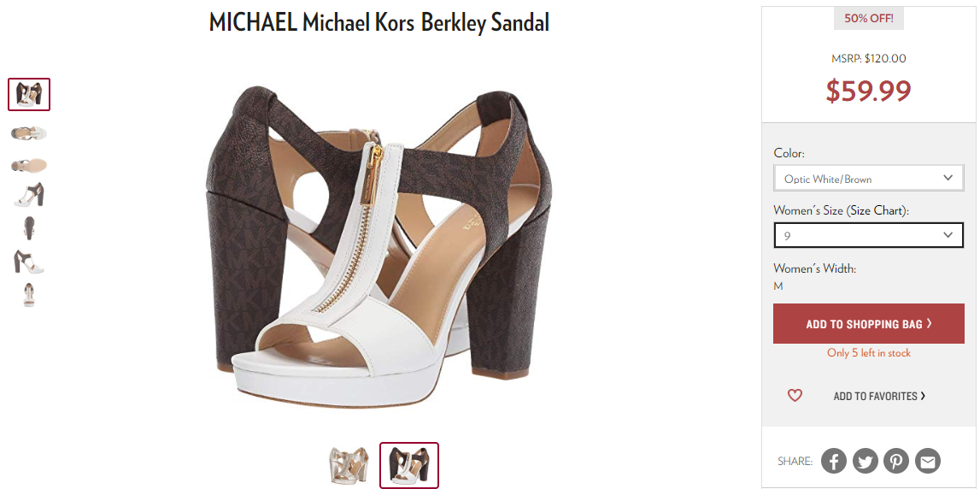Add the sandal to shopping bag

point(868,323)
